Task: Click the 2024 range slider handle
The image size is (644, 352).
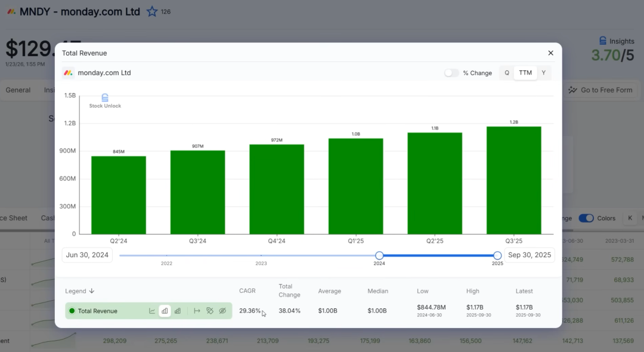Action: click(x=379, y=255)
